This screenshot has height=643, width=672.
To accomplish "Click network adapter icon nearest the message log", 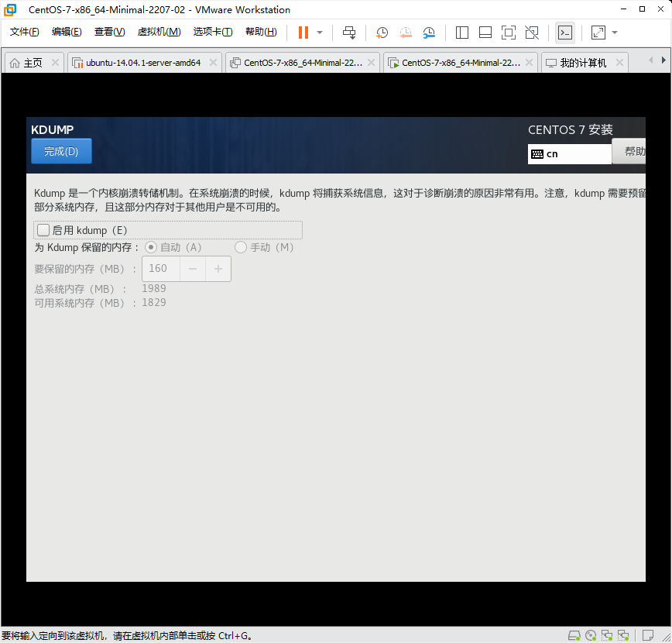I will pyautogui.click(x=623, y=635).
